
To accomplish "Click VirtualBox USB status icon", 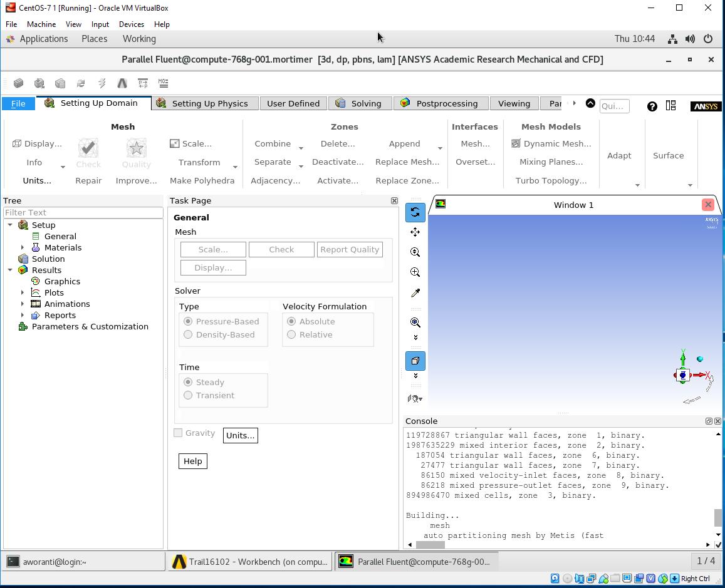I will pyautogui.click(x=603, y=579).
